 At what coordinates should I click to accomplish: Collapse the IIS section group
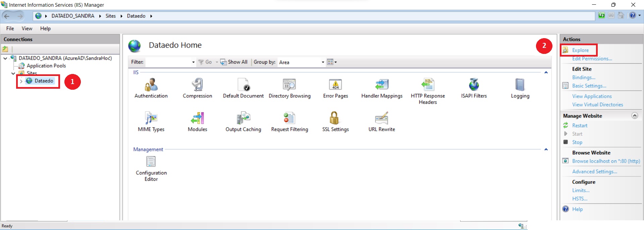pos(546,72)
